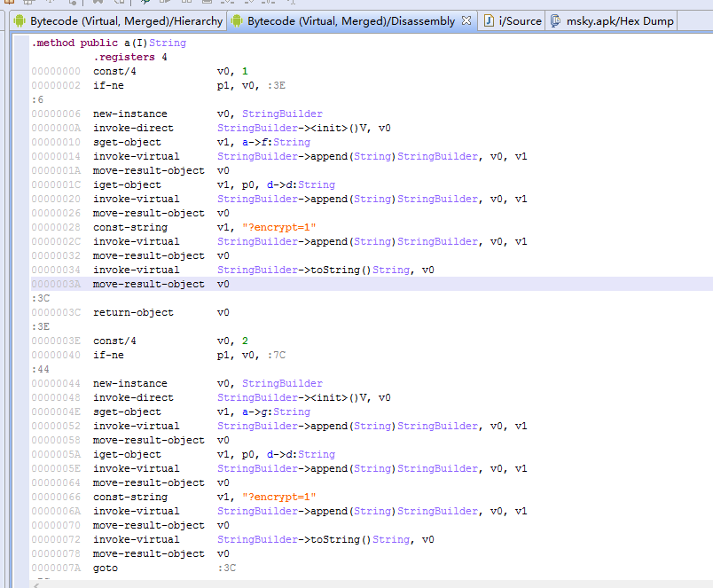Viewport: 713px width, 588px height.
Task: Click new-instance opcode at address 00000044
Action: tap(130, 383)
